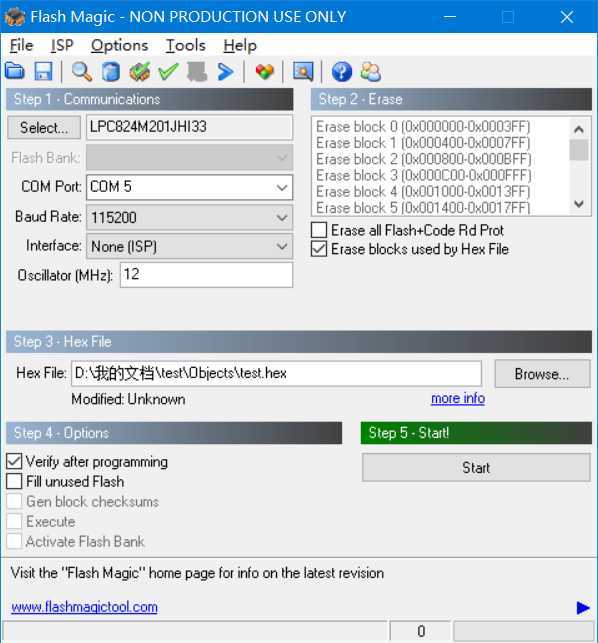The height and width of the screenshot is (643, 598).
Task: Uncheck Erase blocks used by Hex File
Action: click(x=319, y=249)
